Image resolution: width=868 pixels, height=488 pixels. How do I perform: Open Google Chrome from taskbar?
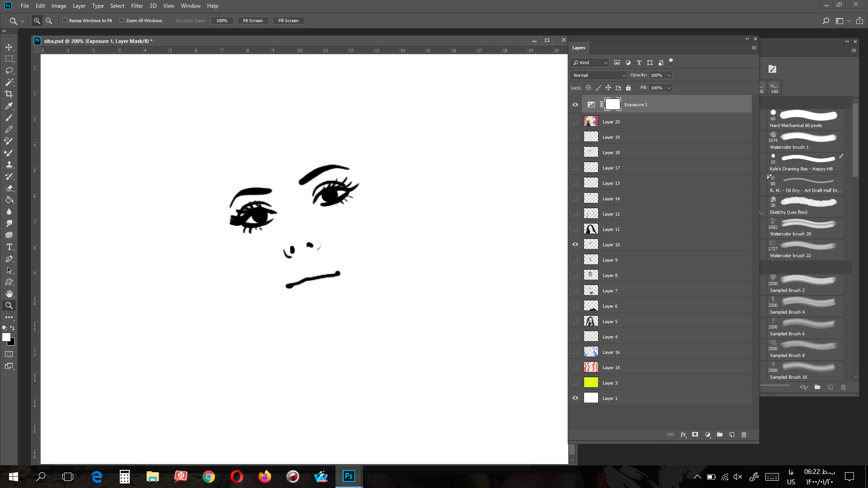(x=209, y=477)
